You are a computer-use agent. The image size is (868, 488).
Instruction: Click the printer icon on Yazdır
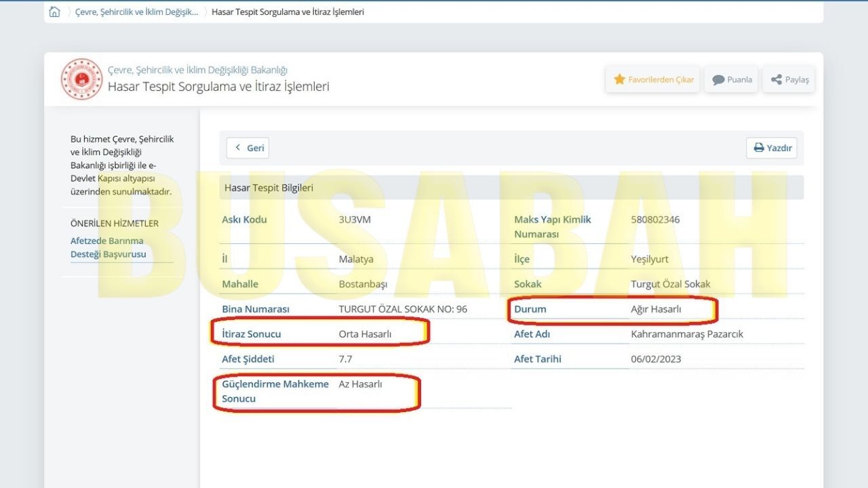coord(759,148)
